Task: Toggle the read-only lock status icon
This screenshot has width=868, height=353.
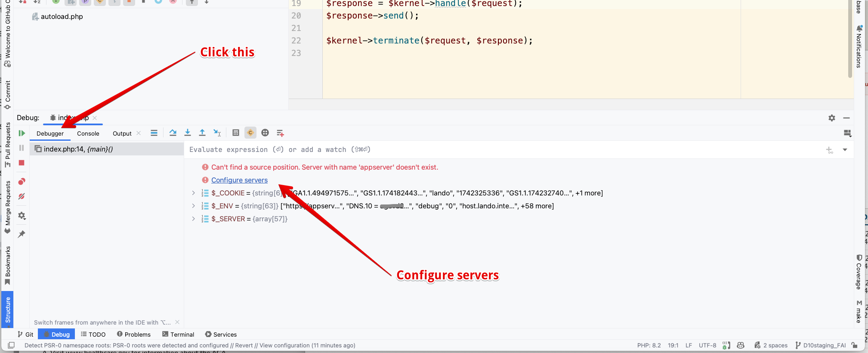Action: [x=855, y=345]
